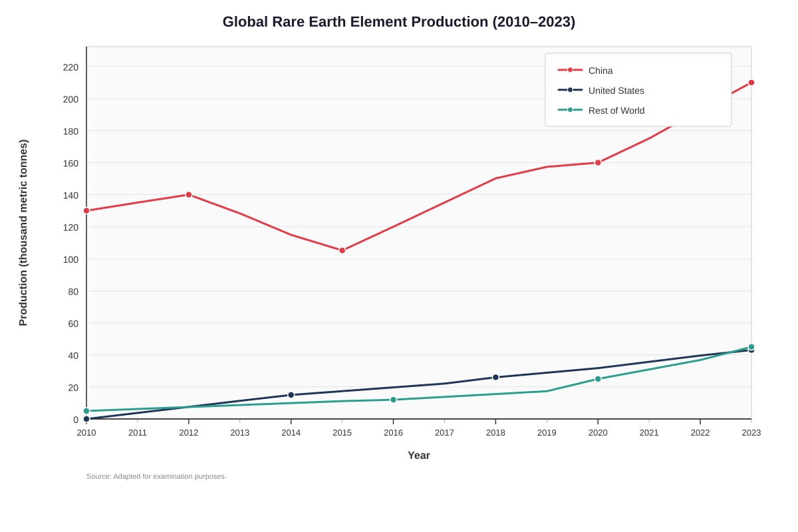Select China's 2012 data point at 140

pyautogui.click(x=189, y=195)
